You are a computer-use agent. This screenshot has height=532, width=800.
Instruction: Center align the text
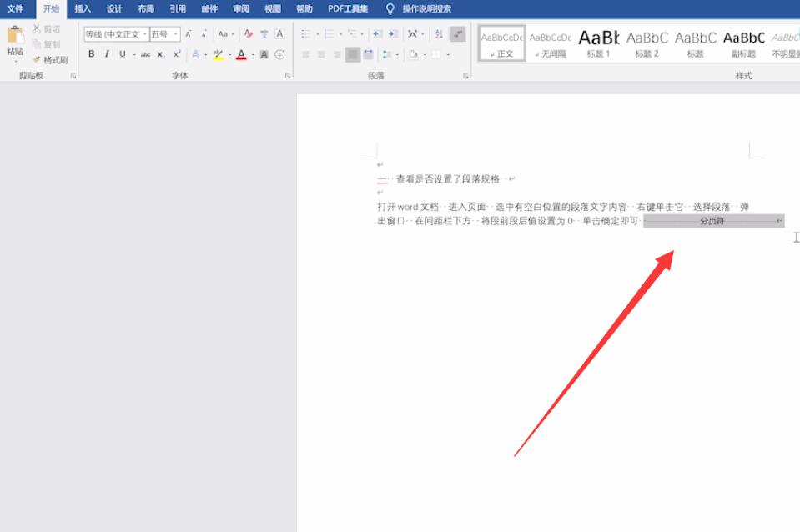(x=321, y=54)
